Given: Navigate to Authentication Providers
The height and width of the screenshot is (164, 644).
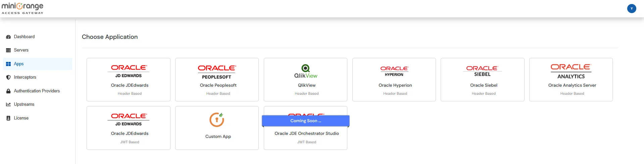Looking at the screenshot, I should [37, 91].
